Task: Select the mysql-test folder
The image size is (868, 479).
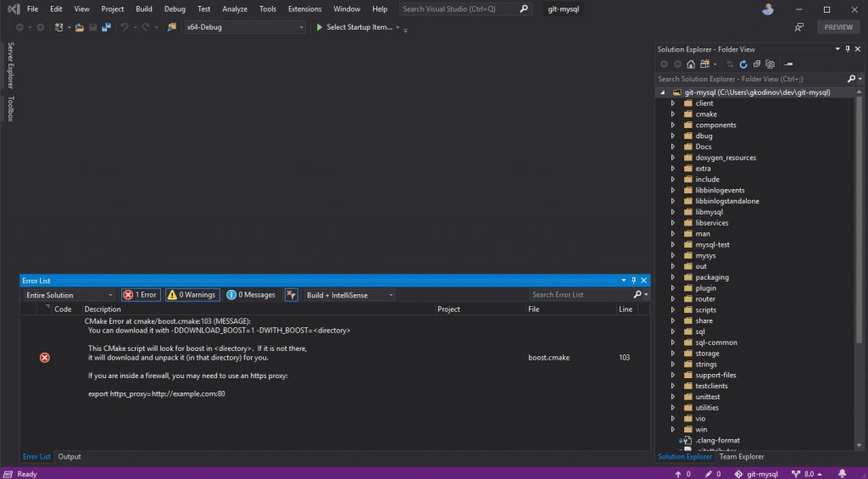Action: point(712,245)
